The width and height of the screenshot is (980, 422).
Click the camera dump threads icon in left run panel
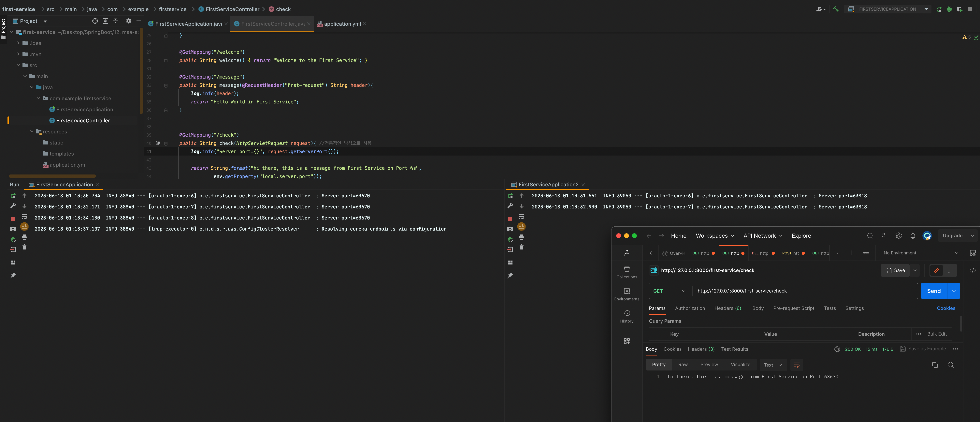13,229
